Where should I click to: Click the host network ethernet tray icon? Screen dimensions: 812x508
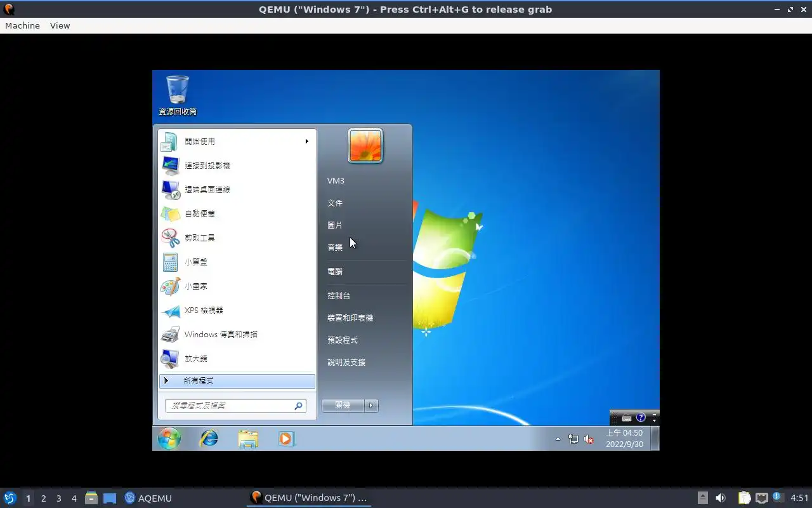pos(762,498)
